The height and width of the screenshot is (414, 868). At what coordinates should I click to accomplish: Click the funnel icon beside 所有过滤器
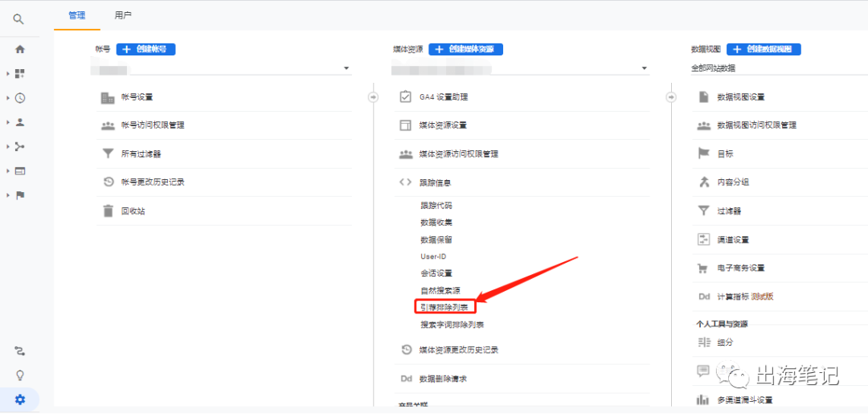click(108, 154)
